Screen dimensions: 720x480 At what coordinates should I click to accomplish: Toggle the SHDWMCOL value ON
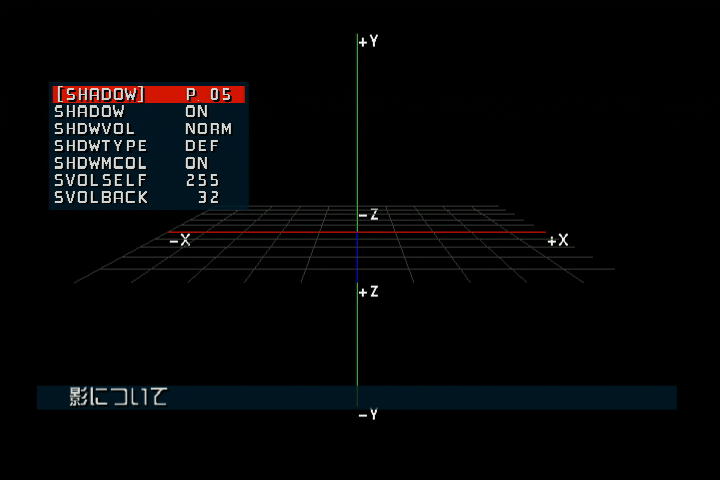[197, 163]
